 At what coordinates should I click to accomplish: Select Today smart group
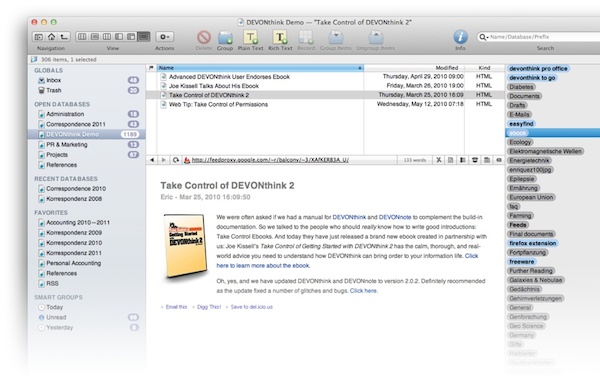click(x=54, y=307)
